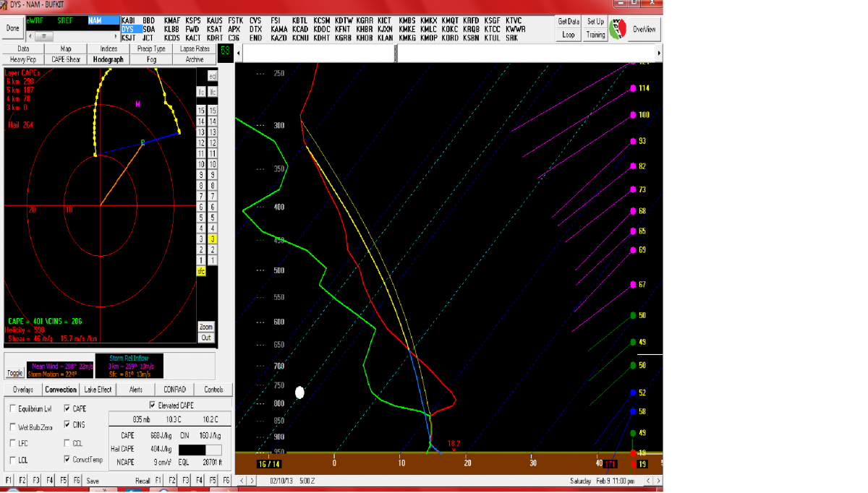Open the CONRAD tab
This screenshot has width=868, height=493.
[x=174, y=390]
